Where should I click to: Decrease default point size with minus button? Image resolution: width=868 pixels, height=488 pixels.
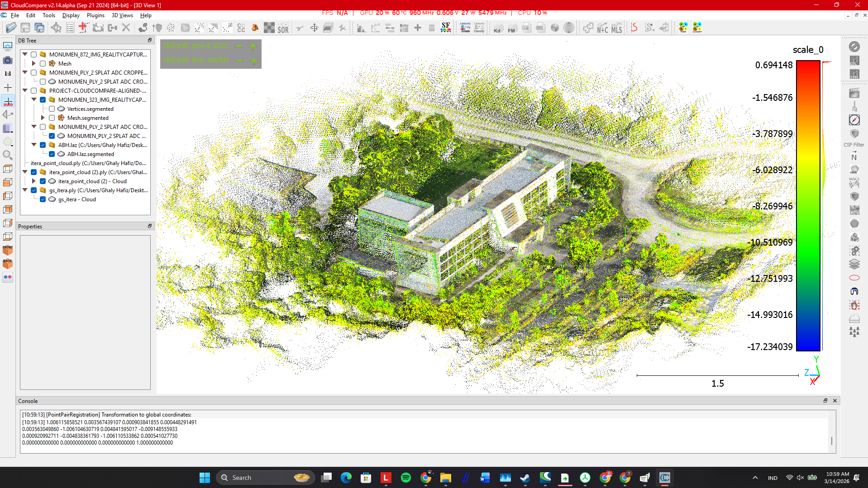click(x=238, y=46)
